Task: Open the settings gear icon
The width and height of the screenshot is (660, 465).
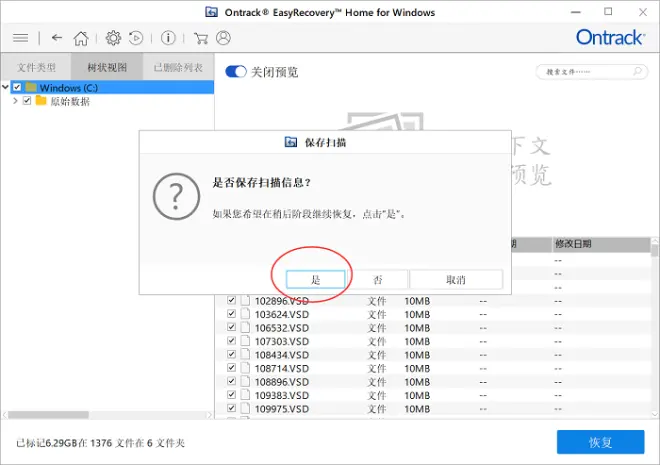Action: (x=113, y=38)
